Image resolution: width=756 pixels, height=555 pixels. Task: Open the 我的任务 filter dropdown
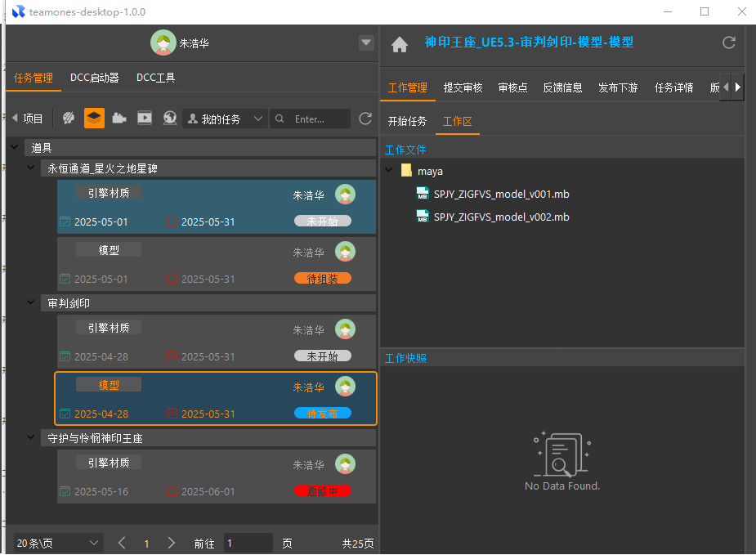225,119
